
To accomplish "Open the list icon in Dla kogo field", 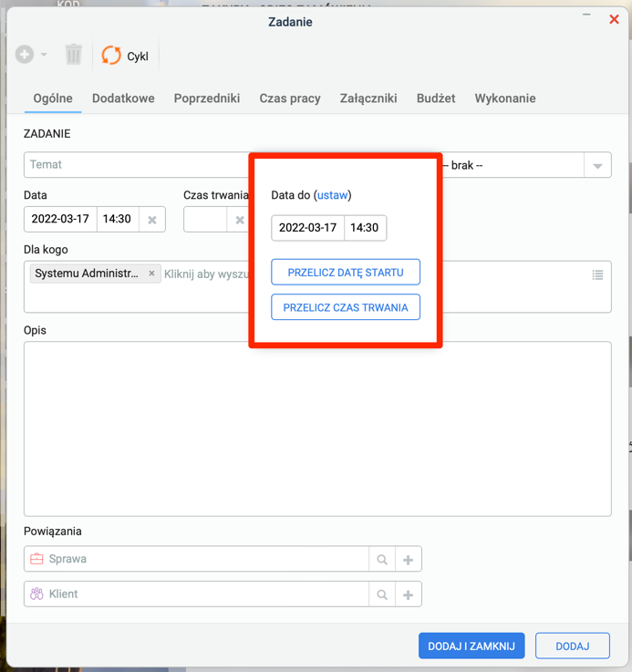I will point(597,274).
